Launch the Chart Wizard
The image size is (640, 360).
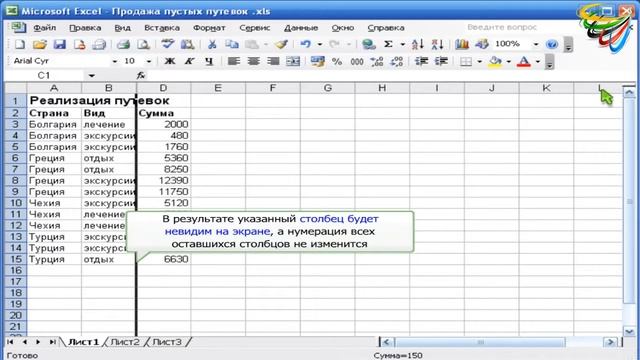coord(462,44)
